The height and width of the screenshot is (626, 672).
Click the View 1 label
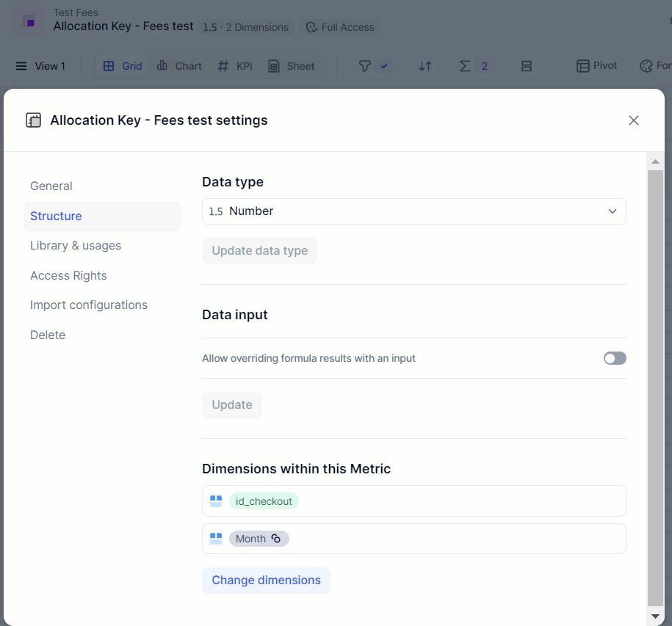[x=50, y=66]
